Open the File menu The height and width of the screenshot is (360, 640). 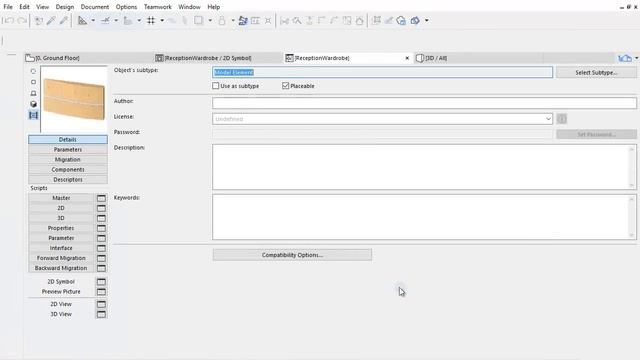[x=8, y=7]
